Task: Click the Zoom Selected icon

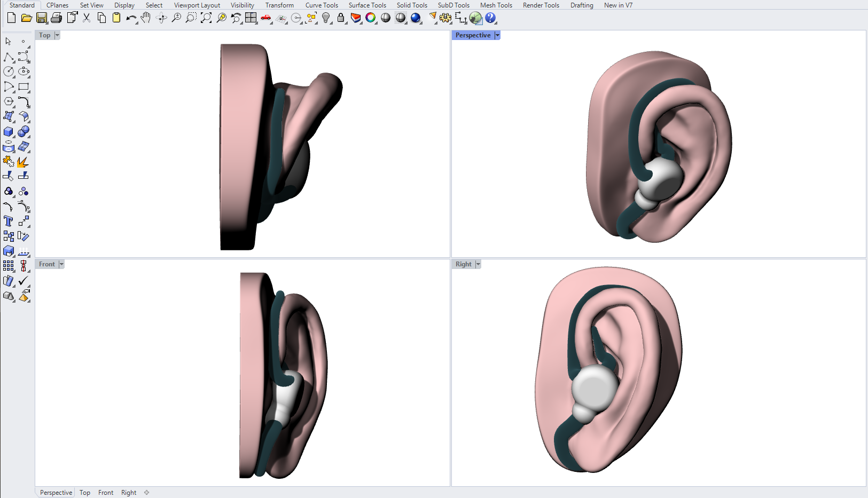Action: (221, 18)
